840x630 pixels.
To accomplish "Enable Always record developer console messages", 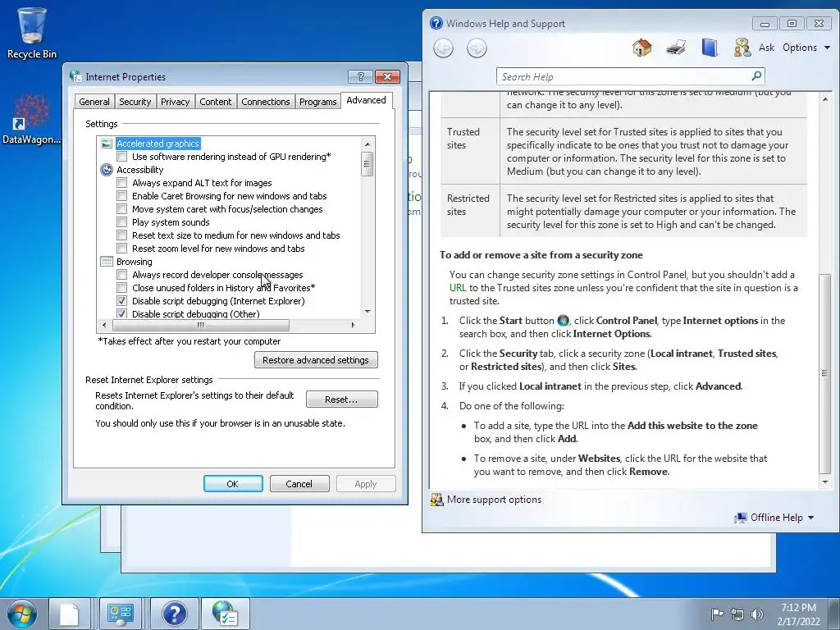I will tap(122, 275).
